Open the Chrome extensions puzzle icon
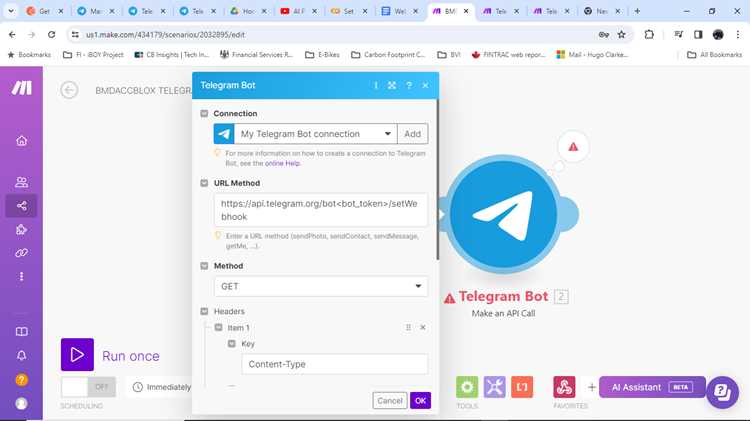 pyautogui.click(x=649, y=34)
